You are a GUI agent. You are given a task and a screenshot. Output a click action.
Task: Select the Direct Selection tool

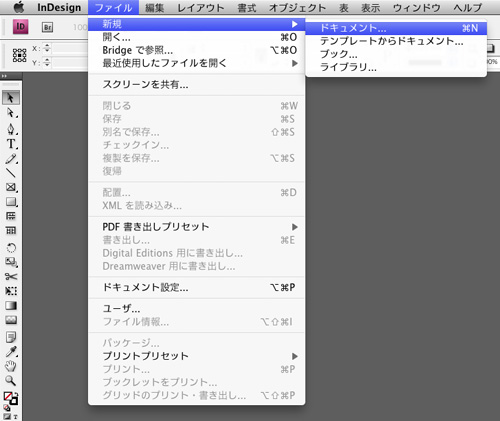(x=11, y=113)
